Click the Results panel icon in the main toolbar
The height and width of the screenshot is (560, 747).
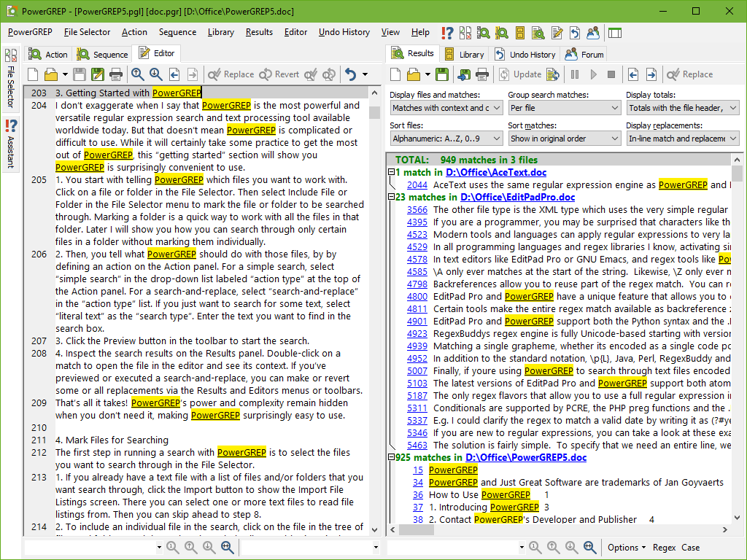click(538, 33)
